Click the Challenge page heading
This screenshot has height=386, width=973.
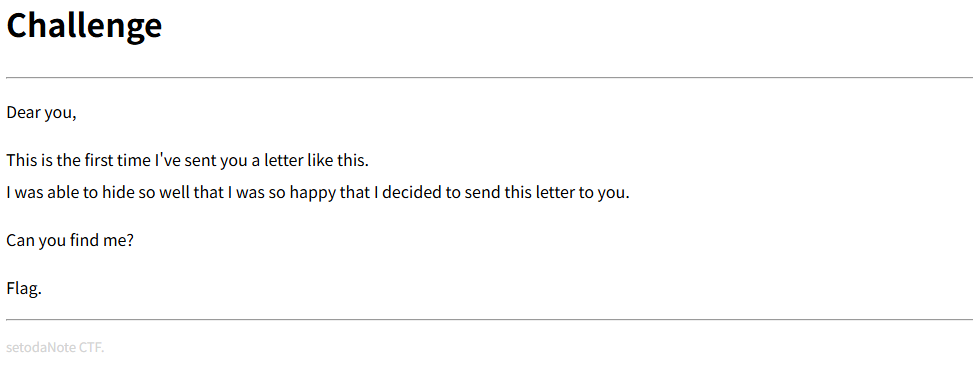pos(84,27)
